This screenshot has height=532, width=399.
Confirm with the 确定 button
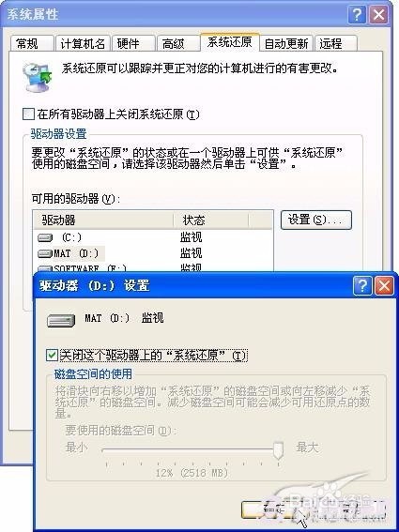(x=274, y=509)
